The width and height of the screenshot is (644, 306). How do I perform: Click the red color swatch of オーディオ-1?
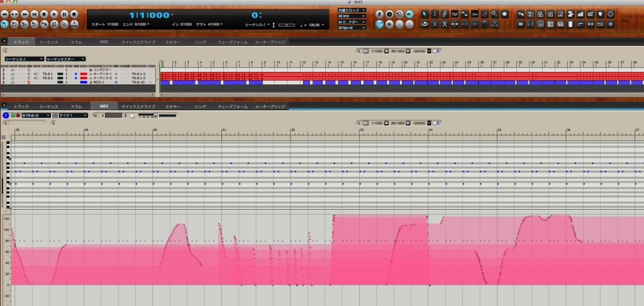click(x=84, y=74)
